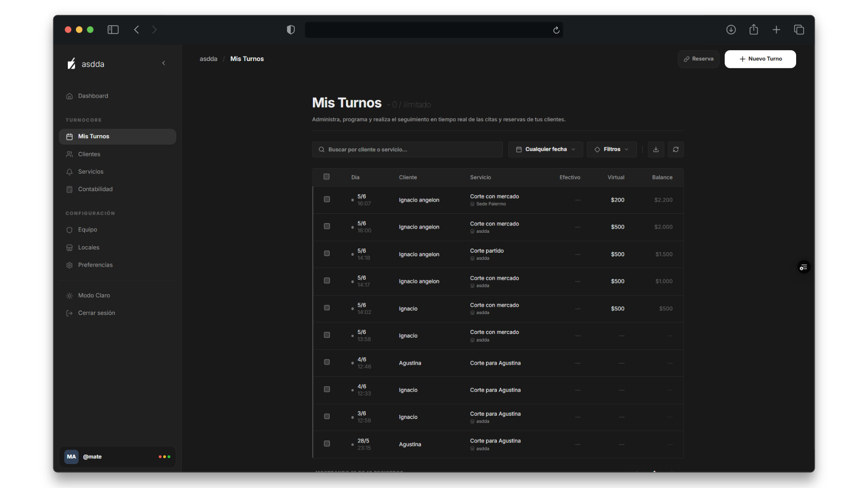Go forward with the browser forward arrow

coord(154,30)
